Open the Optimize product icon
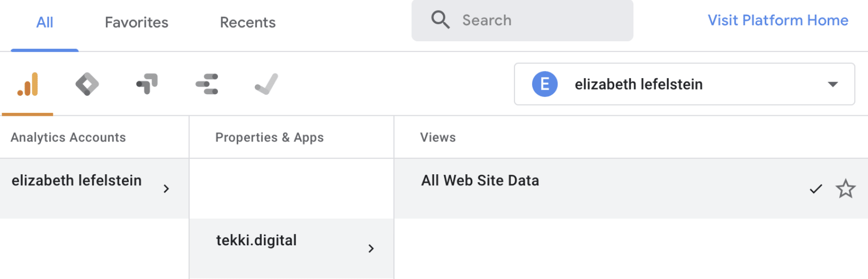Image resolution: width=868 pixels, height=279 pixels. (x=147, y=84)
